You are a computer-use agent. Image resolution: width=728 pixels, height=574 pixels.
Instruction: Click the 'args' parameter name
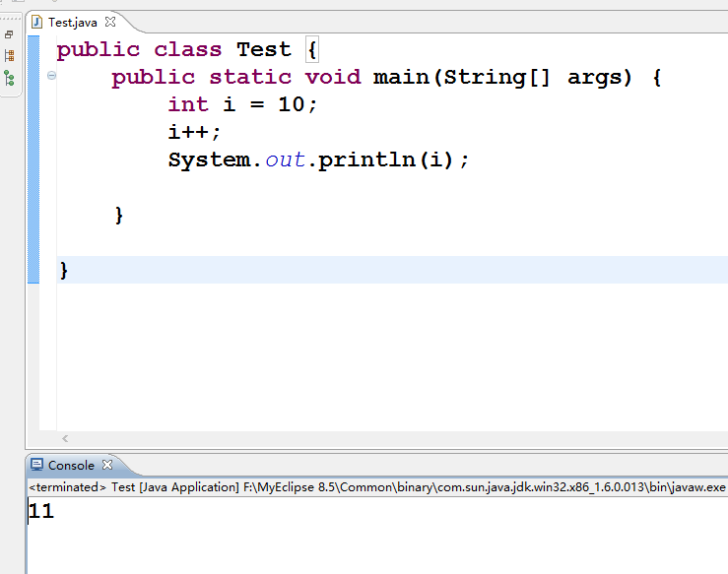tap(594, 78)
